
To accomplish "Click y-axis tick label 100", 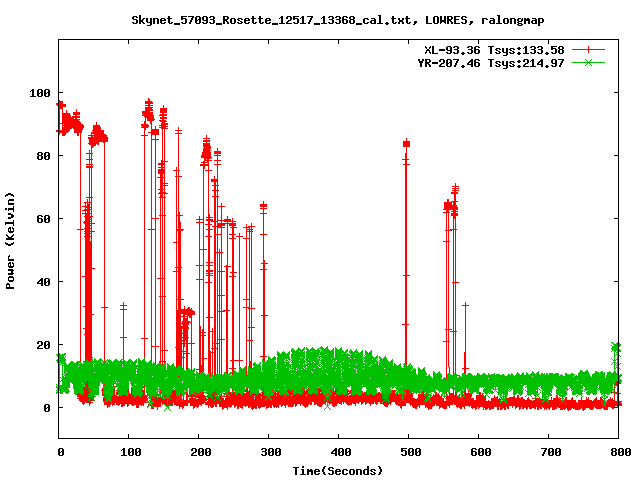I will [40, 93].
